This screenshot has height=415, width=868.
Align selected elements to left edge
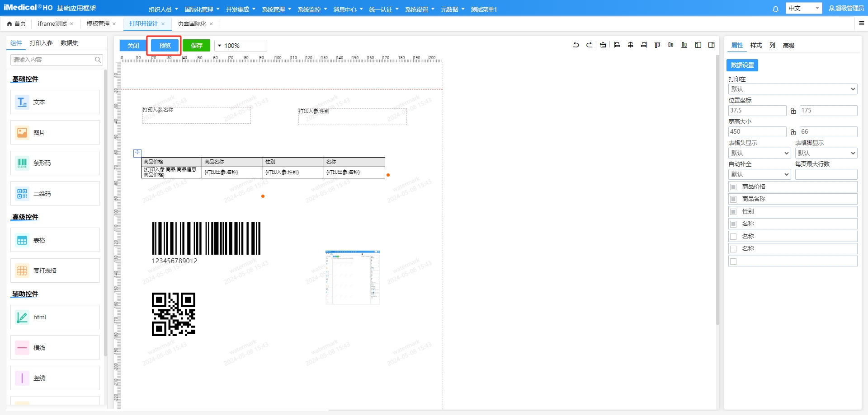coord(617,45)
